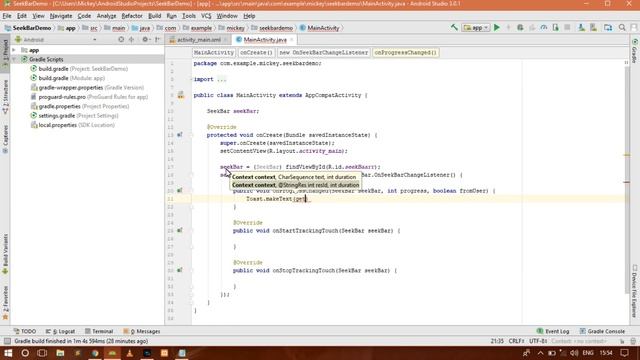
Task: Open Favorites tool window sidebar
Action: (x=5, y=303)
